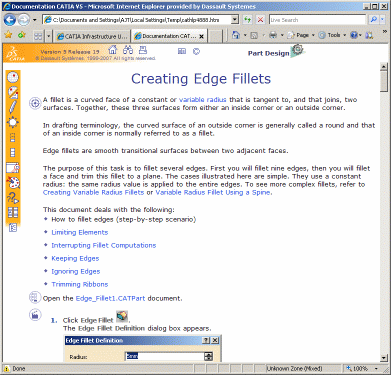The width and height of the screenshot is (391, 375).
Task: Open 'Variable Radius Fillet Using a Spine' link
Action: [x=213, y=192]
